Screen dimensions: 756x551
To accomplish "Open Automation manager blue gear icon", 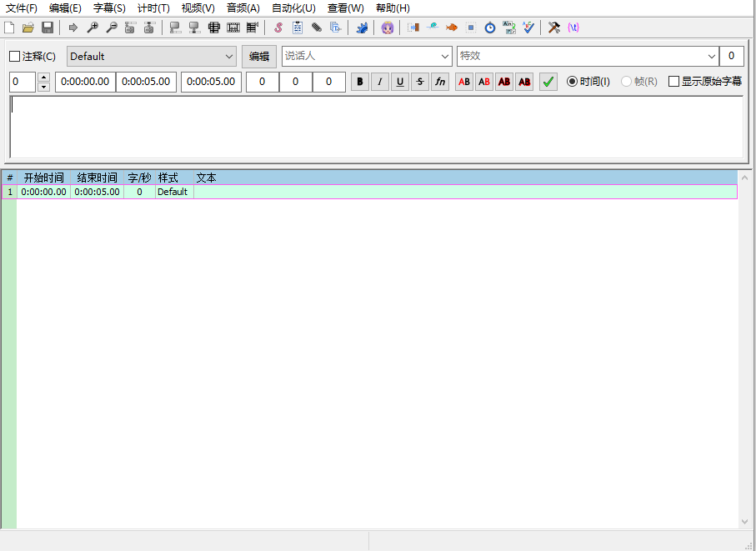I will coord(362,28).
